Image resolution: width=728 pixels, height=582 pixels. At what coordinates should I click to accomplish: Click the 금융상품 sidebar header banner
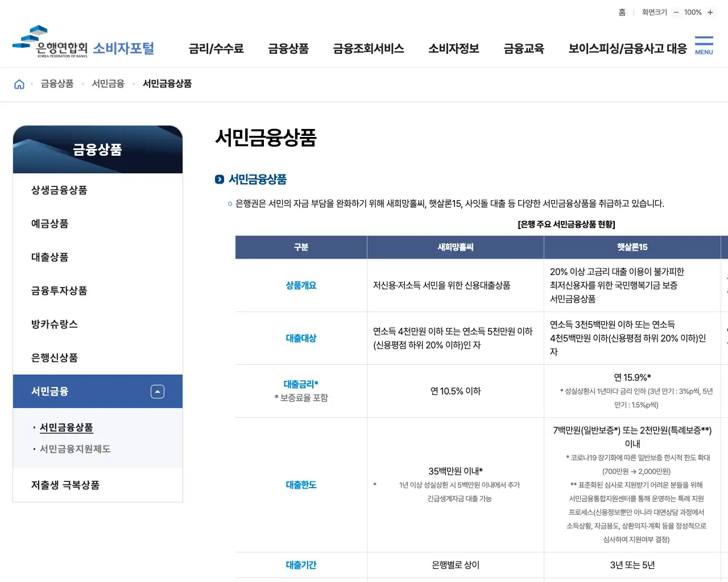(98, 149)
